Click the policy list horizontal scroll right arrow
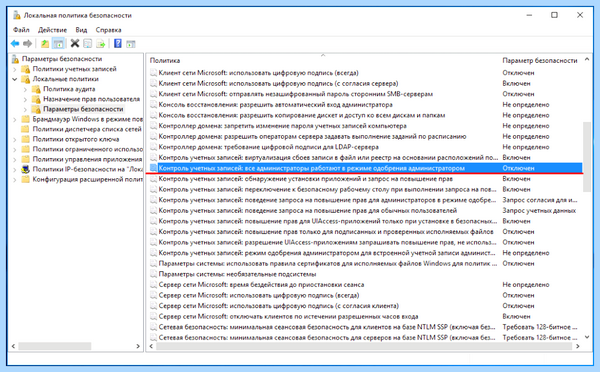Image resolution: width=600 pixels, height=372 pixels. [x=577, y=346]
